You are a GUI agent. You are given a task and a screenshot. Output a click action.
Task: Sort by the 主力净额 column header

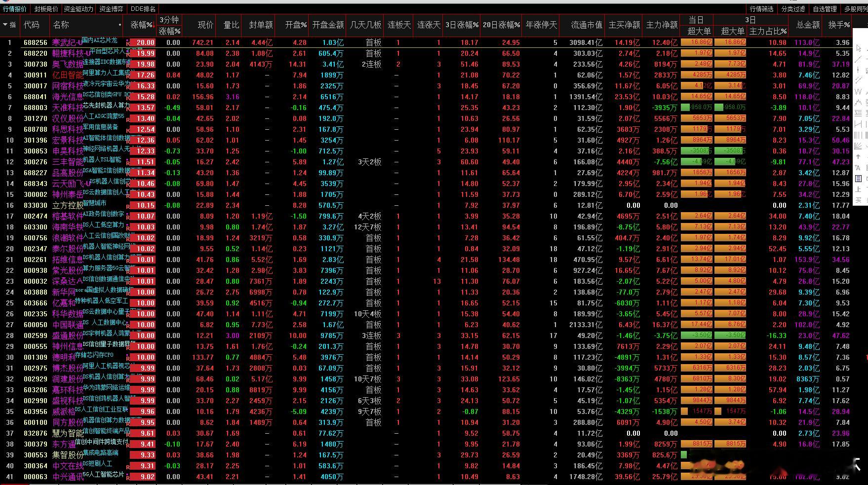(662, 25)
